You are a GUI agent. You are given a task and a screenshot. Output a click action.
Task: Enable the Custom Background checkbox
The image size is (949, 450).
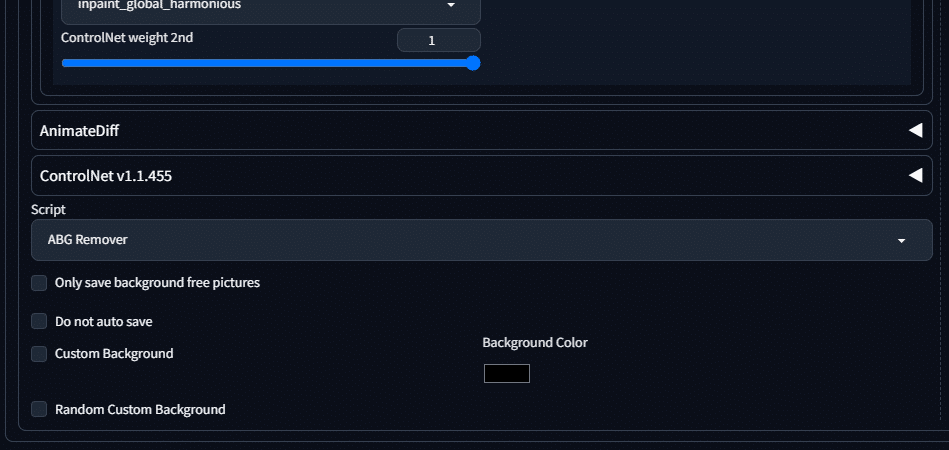[x=39, y=354]
